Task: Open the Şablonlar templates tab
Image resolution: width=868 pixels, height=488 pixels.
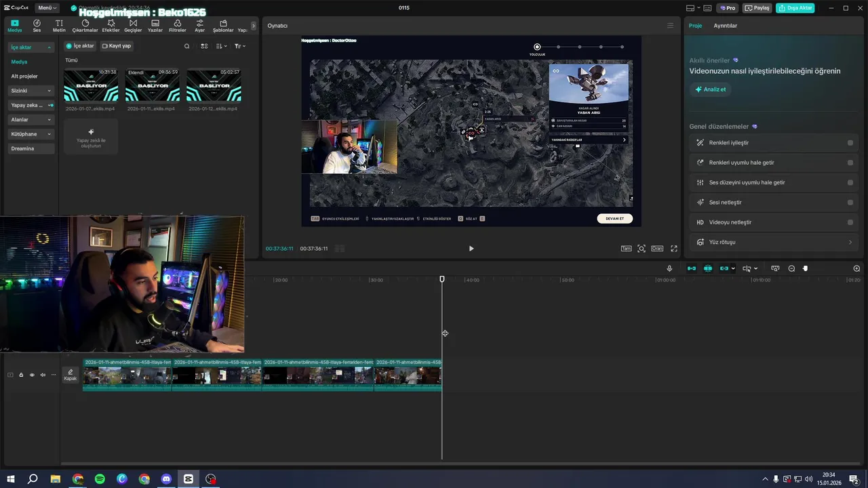Action: coord(223,26)
